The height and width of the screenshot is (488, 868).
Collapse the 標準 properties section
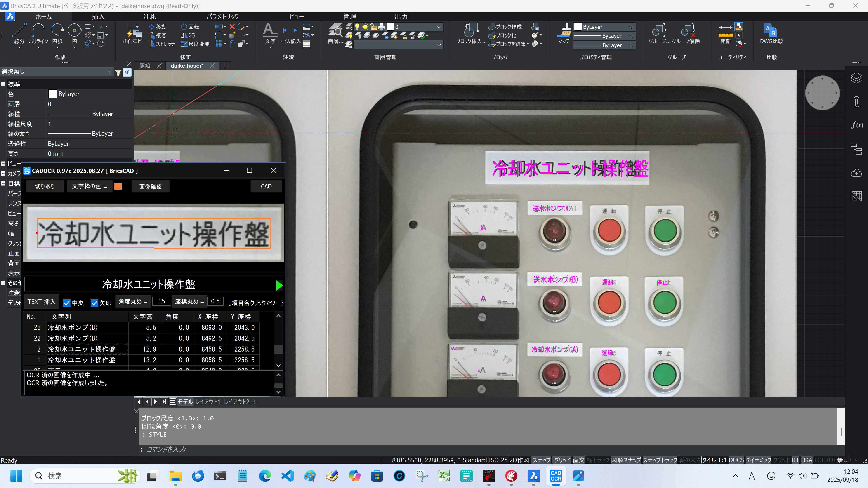tap(3, 84)
